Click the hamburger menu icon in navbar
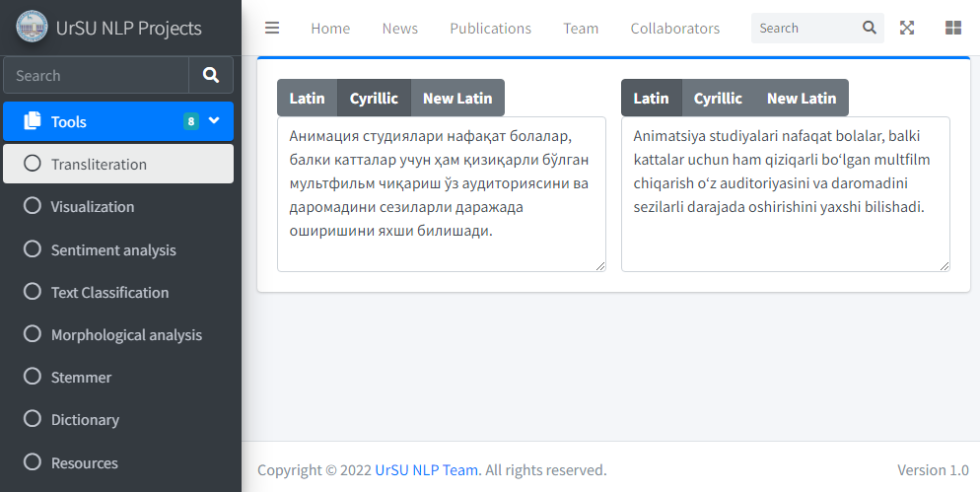 (272, 28)
